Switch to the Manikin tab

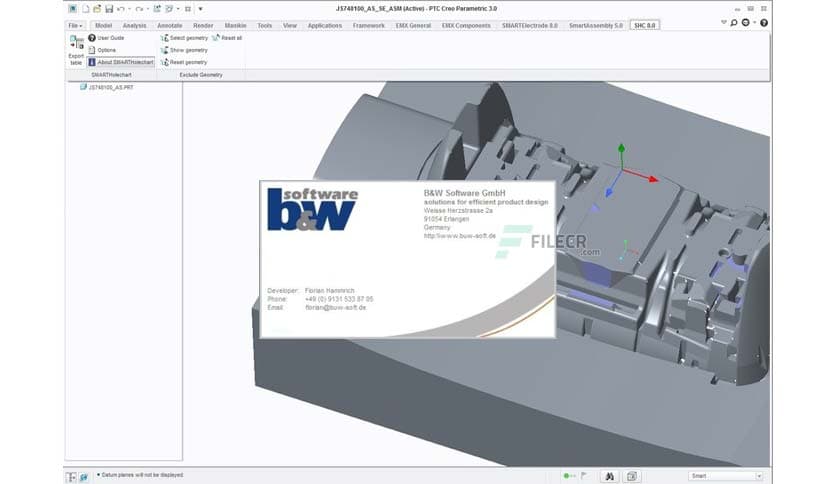[x=235, y=26]
